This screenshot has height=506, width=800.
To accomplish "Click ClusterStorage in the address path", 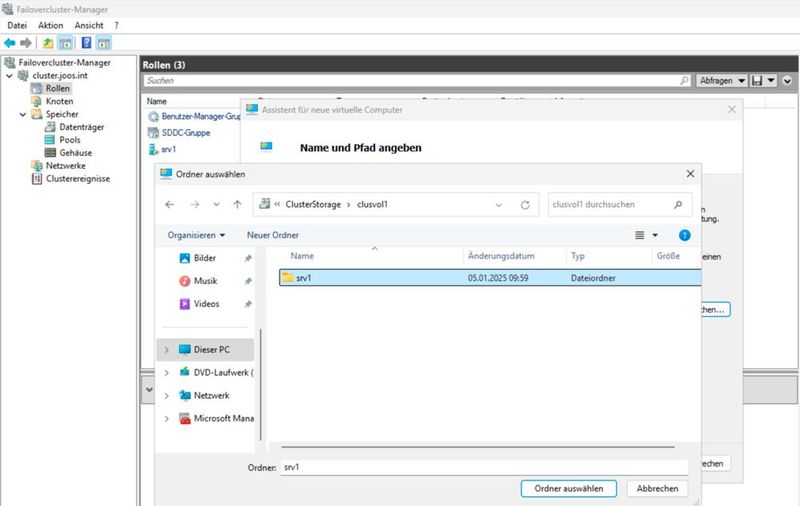I will point(313,205).
